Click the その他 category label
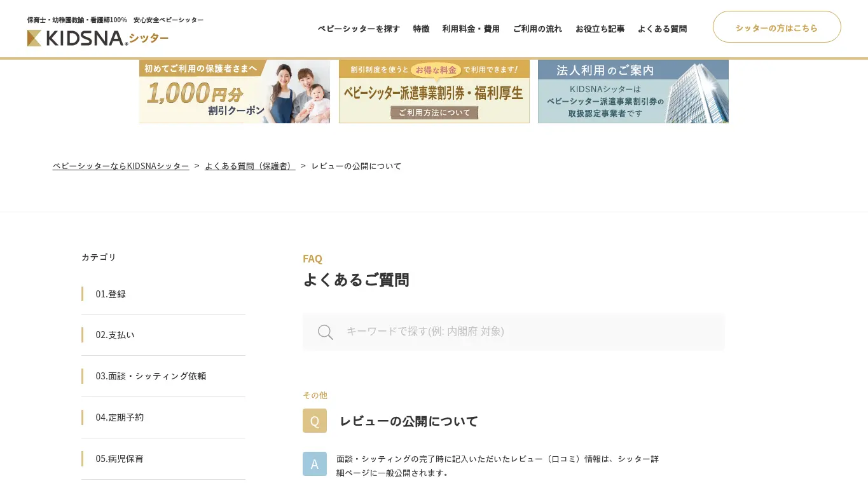This screenshot has height=488, width=868. [315, 395]
